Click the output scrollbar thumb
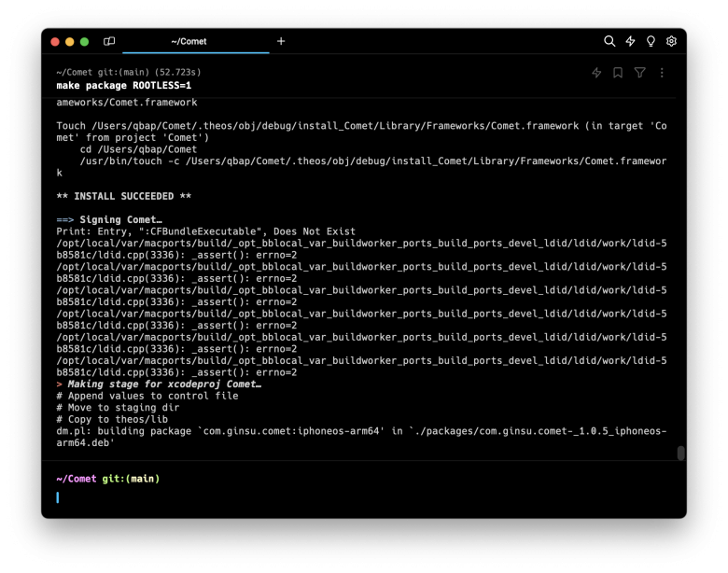 click(680, 454)
